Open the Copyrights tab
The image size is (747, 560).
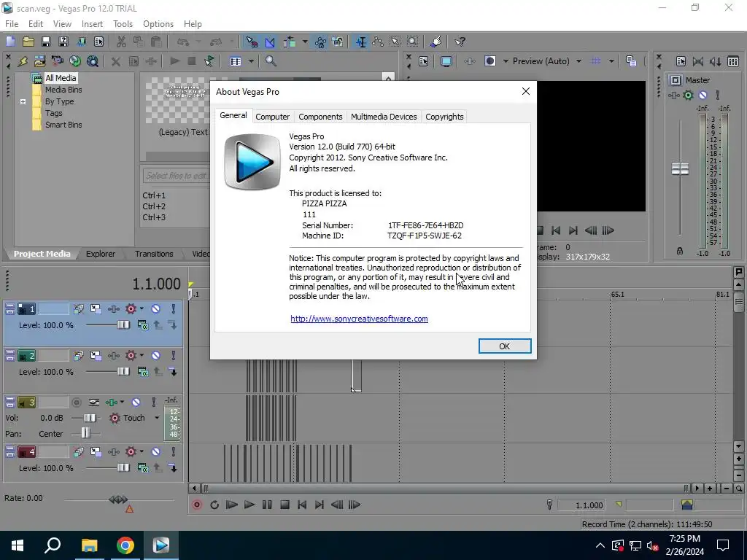444,117
